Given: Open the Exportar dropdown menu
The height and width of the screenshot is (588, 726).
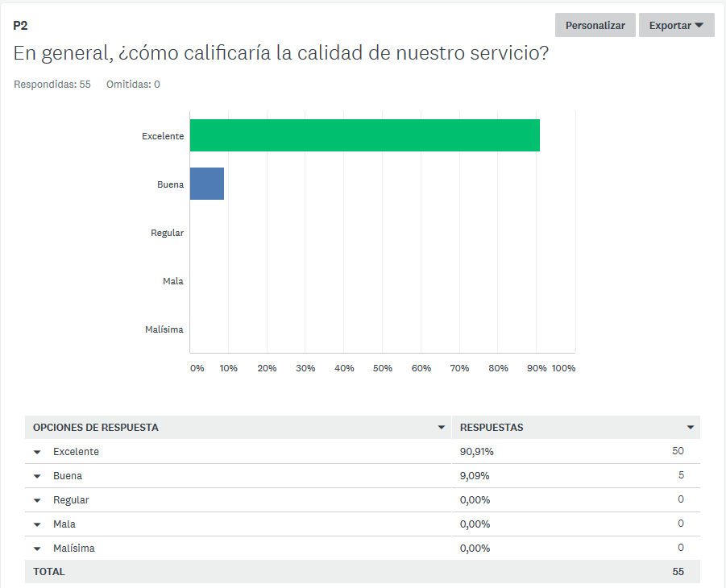Looking at the screenshot, I should (676, 25).
